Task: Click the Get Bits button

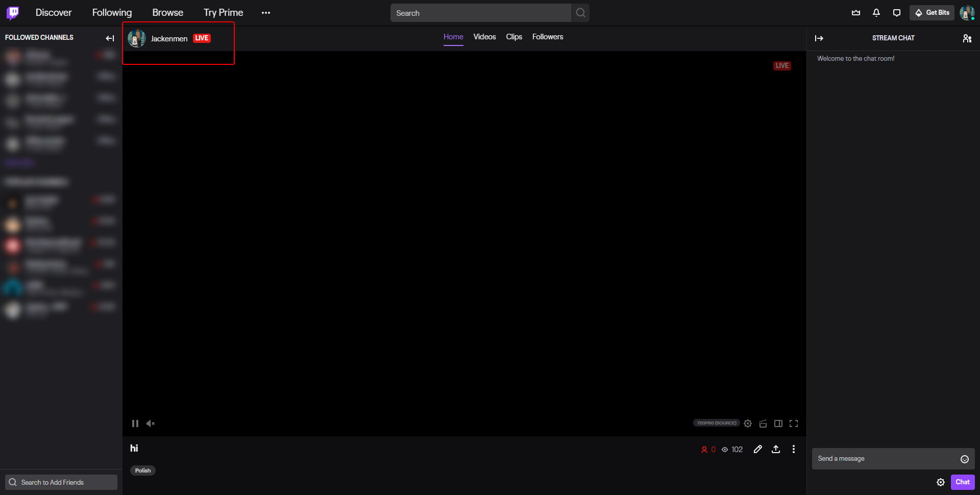Action: 932,13
